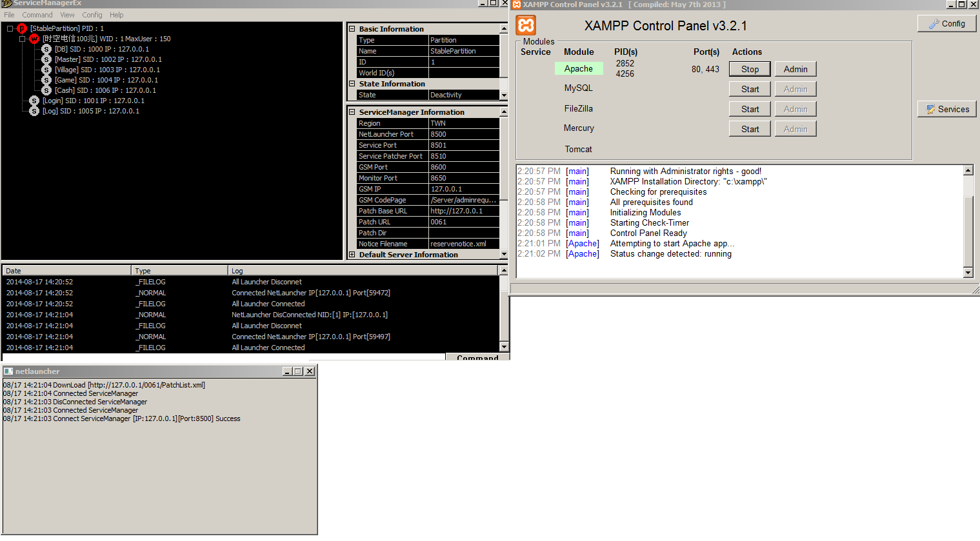Select the [Game] SID 1004 tree row
This screenshot has width=980, height=541.
click(106, 80)
